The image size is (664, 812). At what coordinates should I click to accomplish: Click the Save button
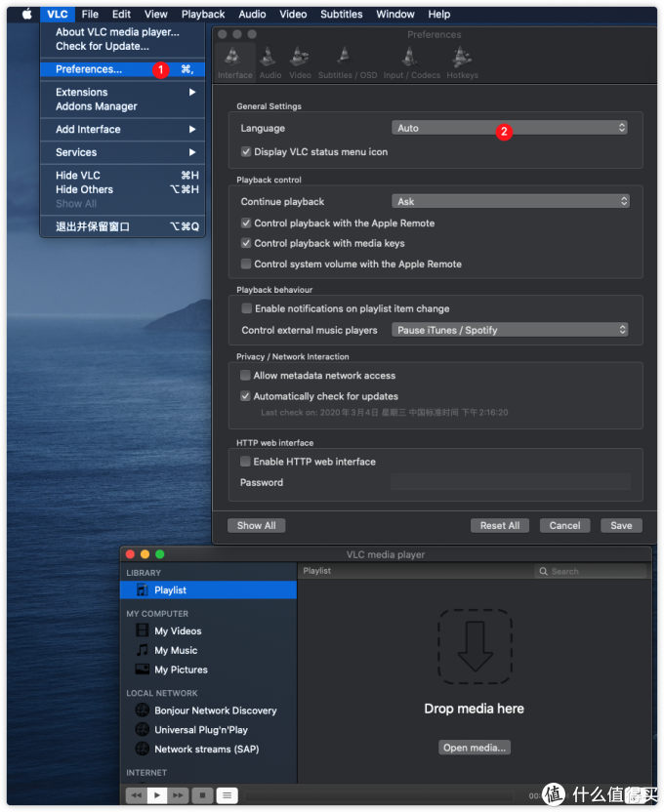tap(621, 526)
